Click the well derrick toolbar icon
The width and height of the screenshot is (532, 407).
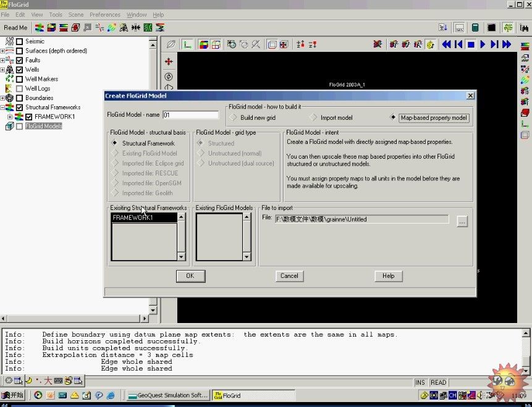[124, 28]
